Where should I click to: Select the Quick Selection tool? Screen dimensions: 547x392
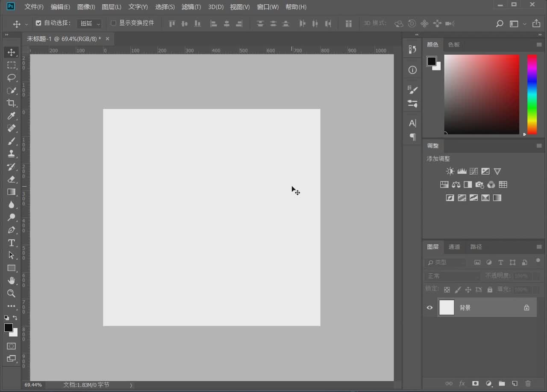[x=12, y=91]
